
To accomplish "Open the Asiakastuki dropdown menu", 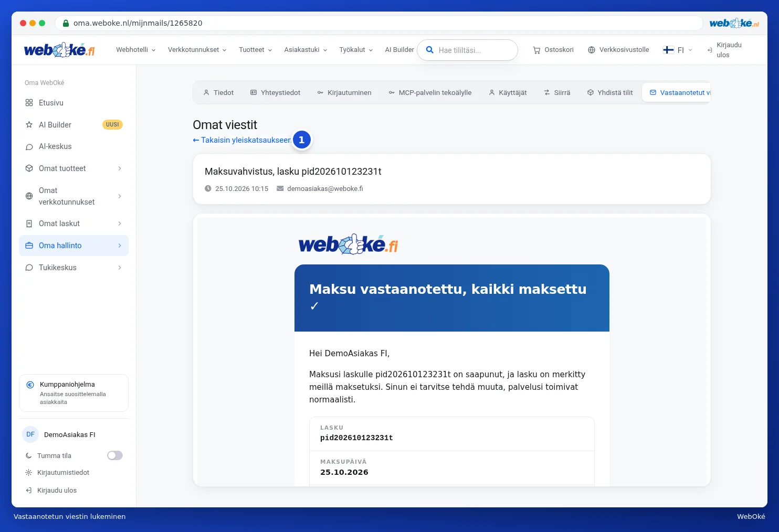I will point(306,50).
